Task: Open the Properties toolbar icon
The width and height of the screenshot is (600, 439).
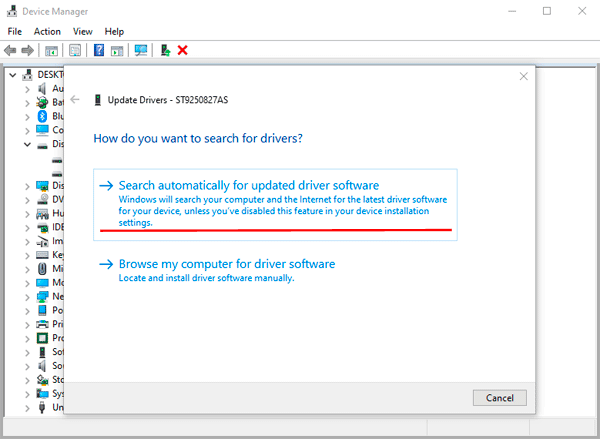Action: (75, 50)
